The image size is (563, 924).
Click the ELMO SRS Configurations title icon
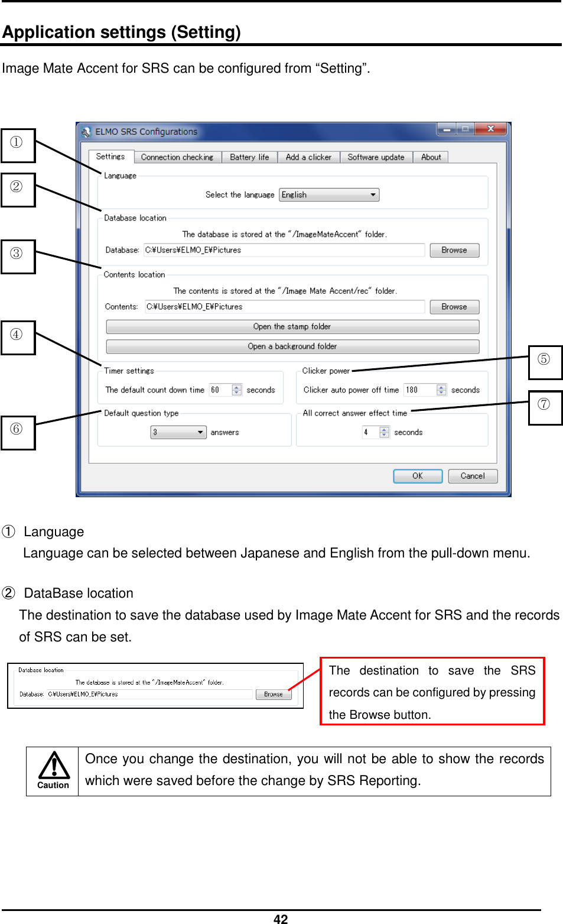(86, 131)
